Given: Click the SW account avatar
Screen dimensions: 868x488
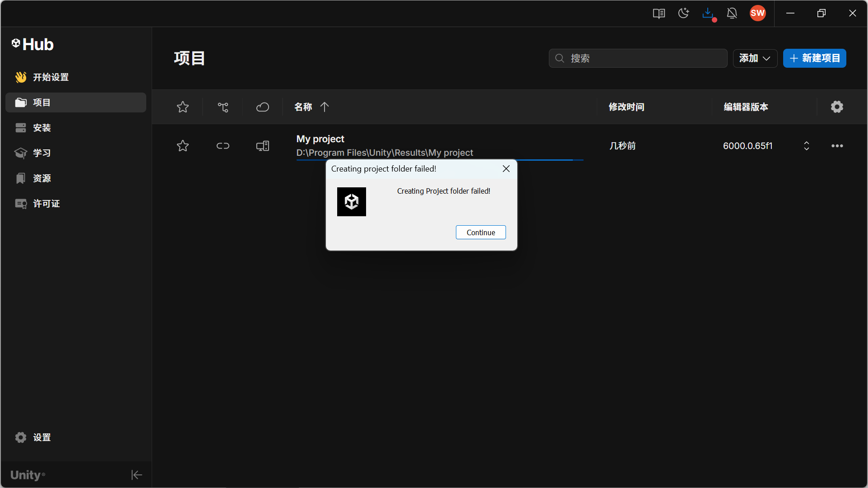Looking at the screenshot, I should 757,14.
